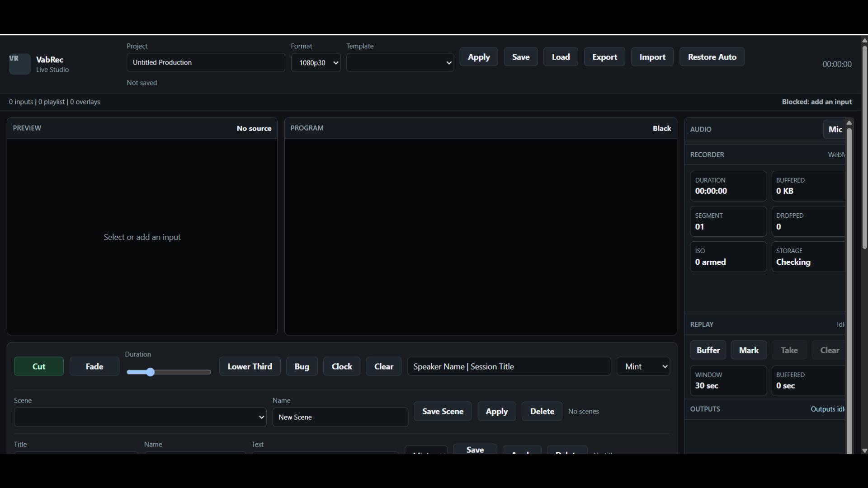Click the replay BUFFERED 0 sec cell
Viewport: 868px width, 488px height.
(x=808, y=380)
